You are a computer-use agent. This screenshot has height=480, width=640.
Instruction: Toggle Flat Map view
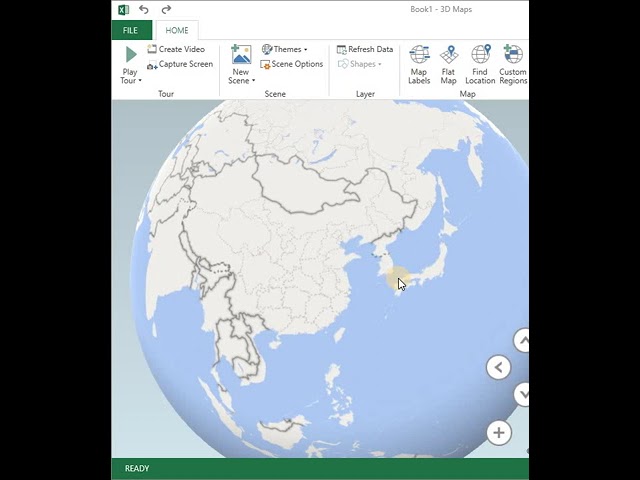coord(449,64)
